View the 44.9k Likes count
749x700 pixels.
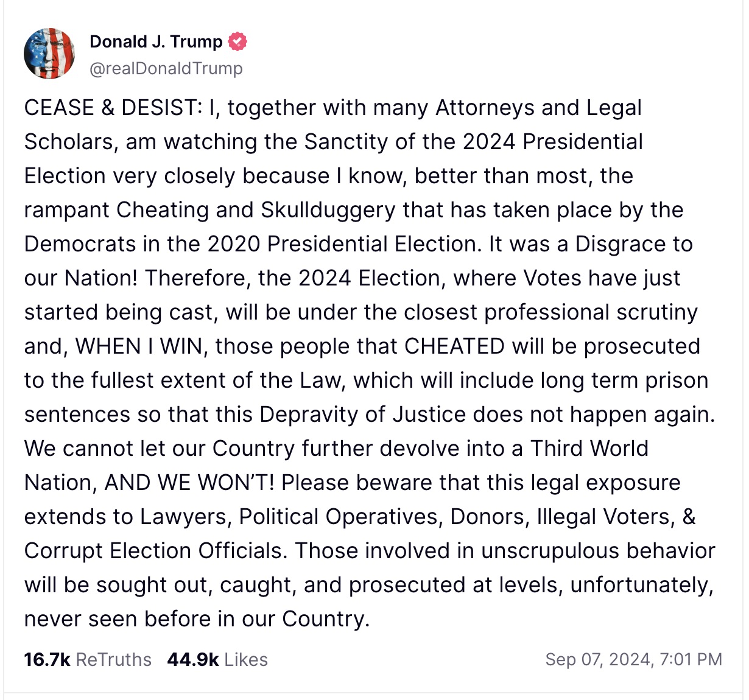pyautogui.click(x=192, y=659)
